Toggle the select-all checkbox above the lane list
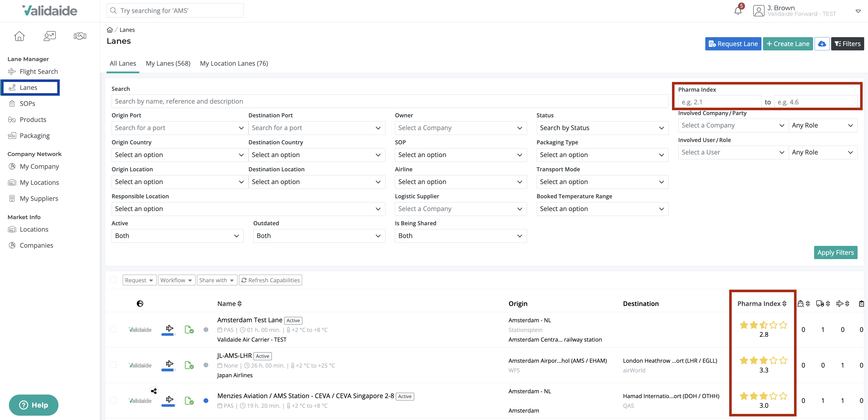The image size is (868, 420). click(x=113, y=280)
